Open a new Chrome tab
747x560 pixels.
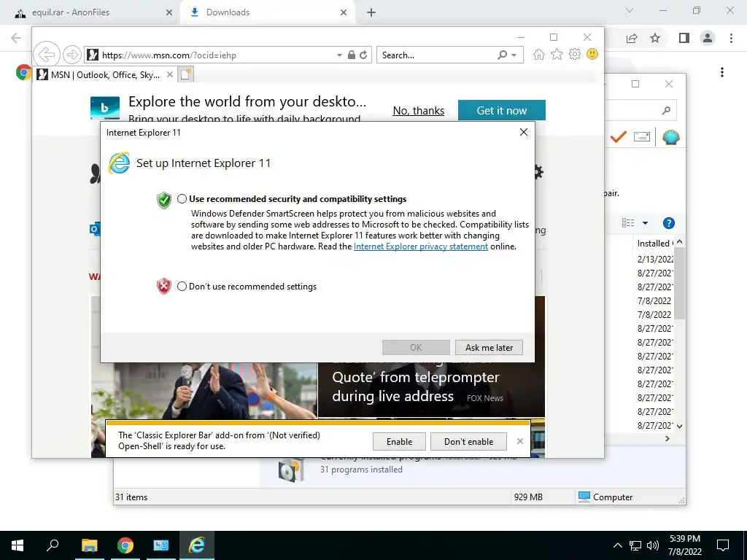pos(371,12)
